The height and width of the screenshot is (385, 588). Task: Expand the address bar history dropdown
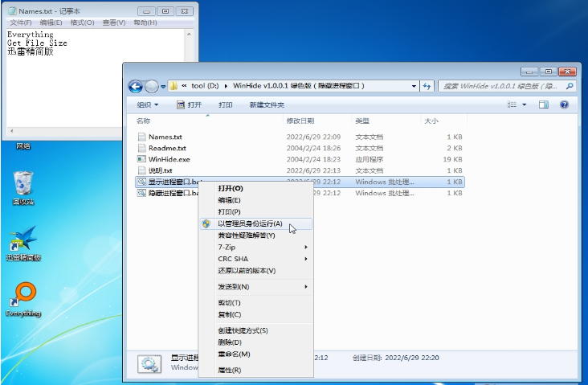[x=414, y=86]
